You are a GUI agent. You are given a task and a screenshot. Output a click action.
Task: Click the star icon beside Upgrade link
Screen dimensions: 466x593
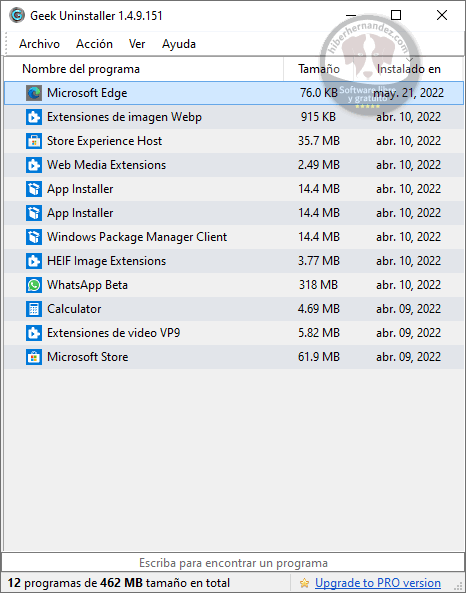click(304, 583)
